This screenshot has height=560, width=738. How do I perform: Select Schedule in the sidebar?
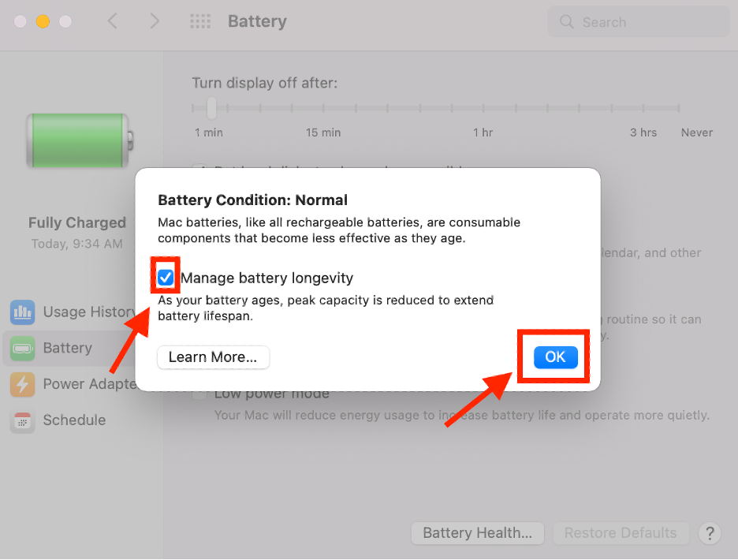pos(74,420)
